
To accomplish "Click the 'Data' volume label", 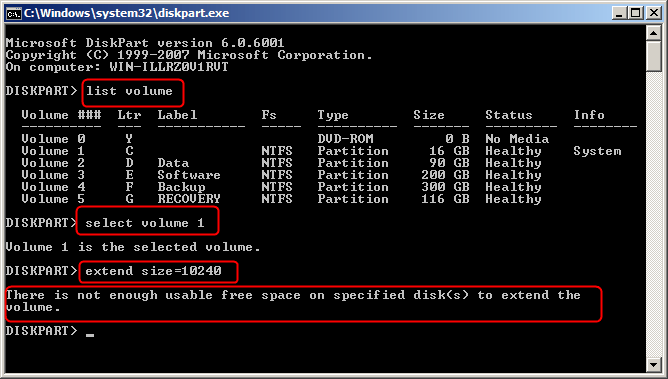I will [173, 163].
